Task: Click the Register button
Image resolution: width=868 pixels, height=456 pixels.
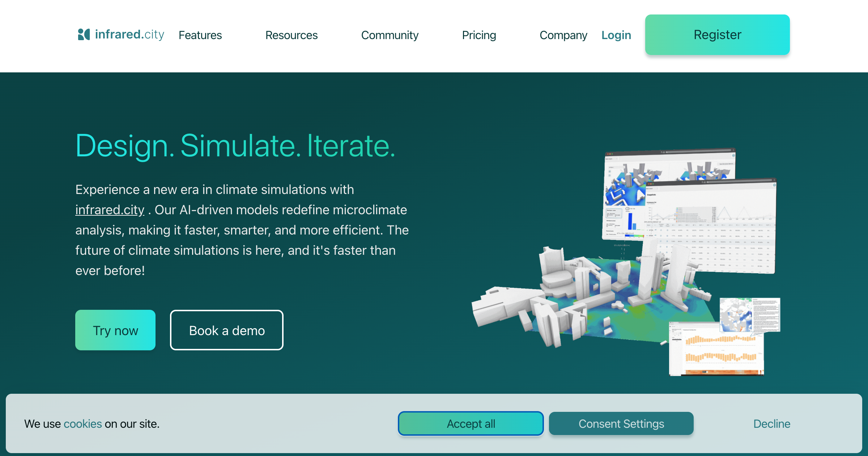Action: (717, 35)
